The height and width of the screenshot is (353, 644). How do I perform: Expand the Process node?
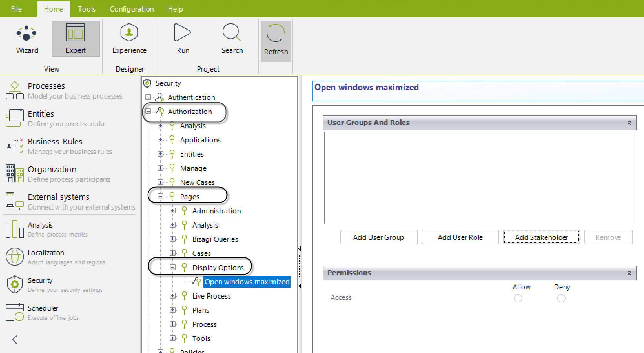click(173, 324)
